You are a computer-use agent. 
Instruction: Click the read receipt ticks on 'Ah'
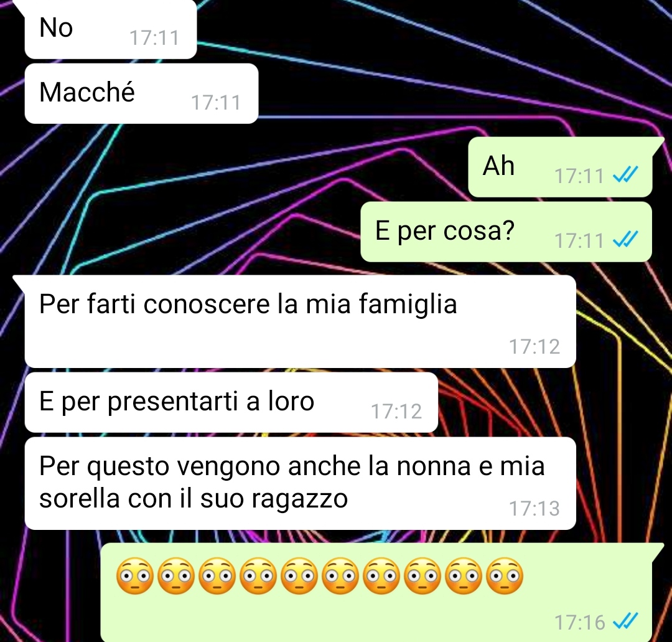point(626,174)
